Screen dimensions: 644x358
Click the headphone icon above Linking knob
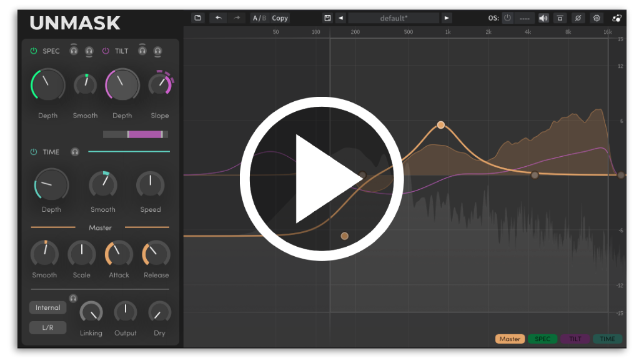(x=73, y=299)
